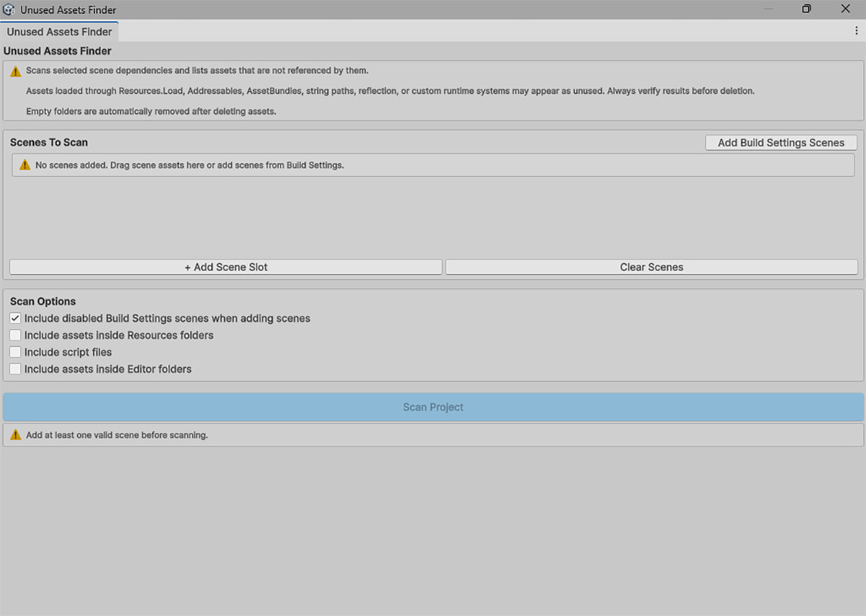
Task: Enable Include assets inside Resources folders
Action: click(15, 335)
